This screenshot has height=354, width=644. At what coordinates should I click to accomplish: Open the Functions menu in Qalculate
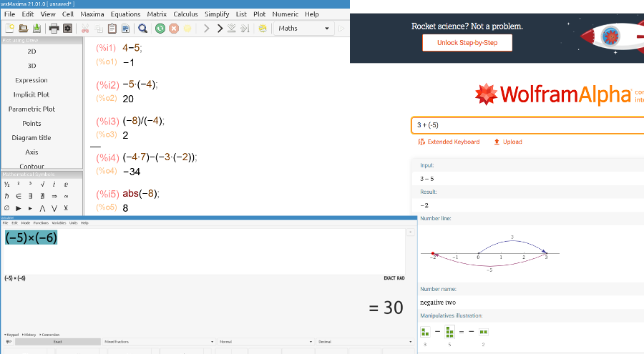click(41, 223)
